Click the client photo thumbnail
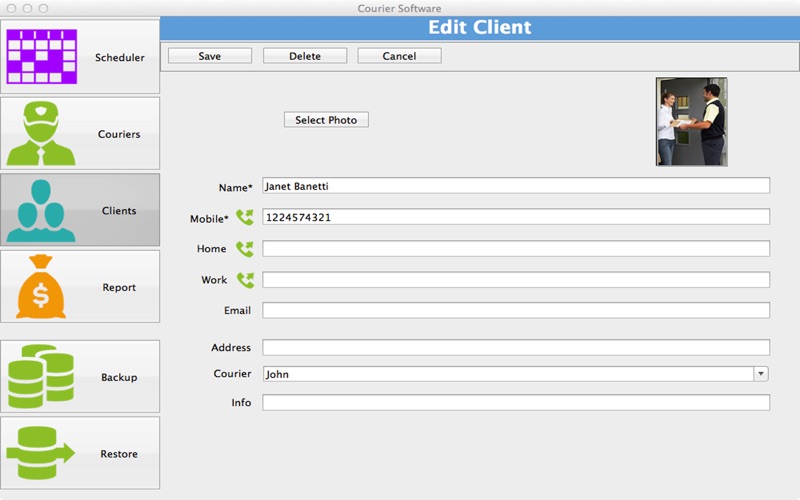The width and height of the screenshot is (800, 500). tap(692, 121)
